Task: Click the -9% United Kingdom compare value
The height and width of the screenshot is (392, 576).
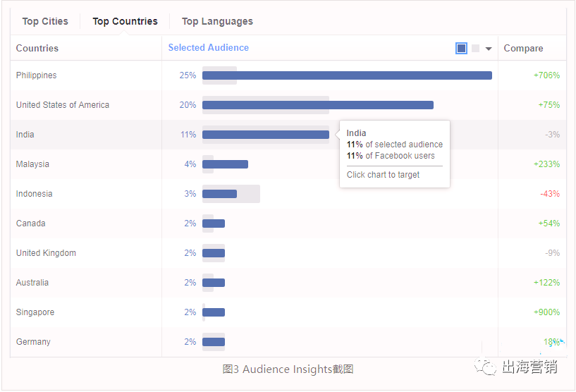Action: (553, 253)
